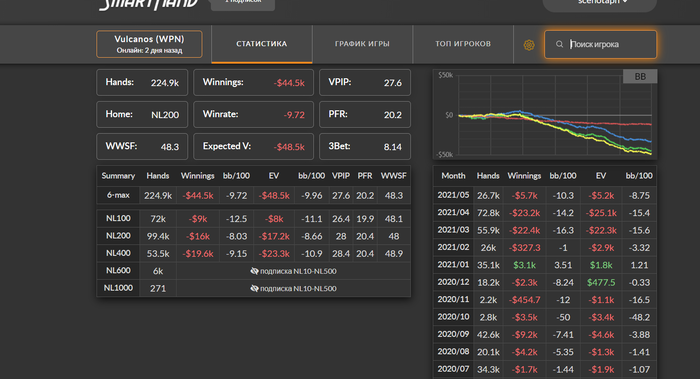Click the VPIP column header in summary table
700x379 pixels.
tap(341, 176)
